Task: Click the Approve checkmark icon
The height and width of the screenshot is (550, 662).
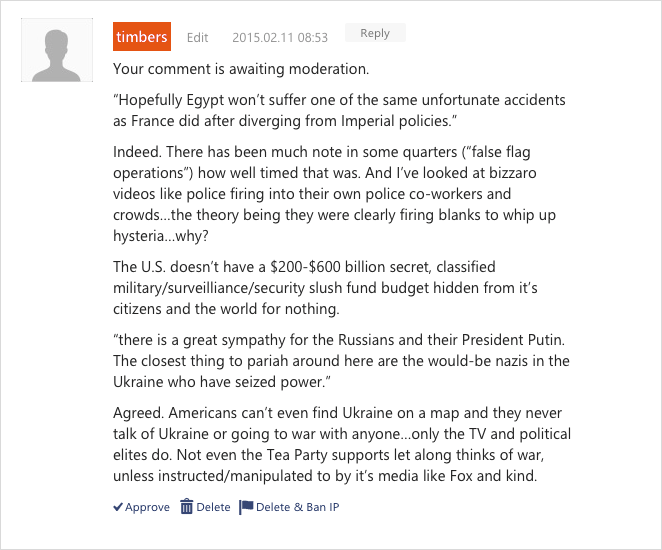Action: pos(118,507)
